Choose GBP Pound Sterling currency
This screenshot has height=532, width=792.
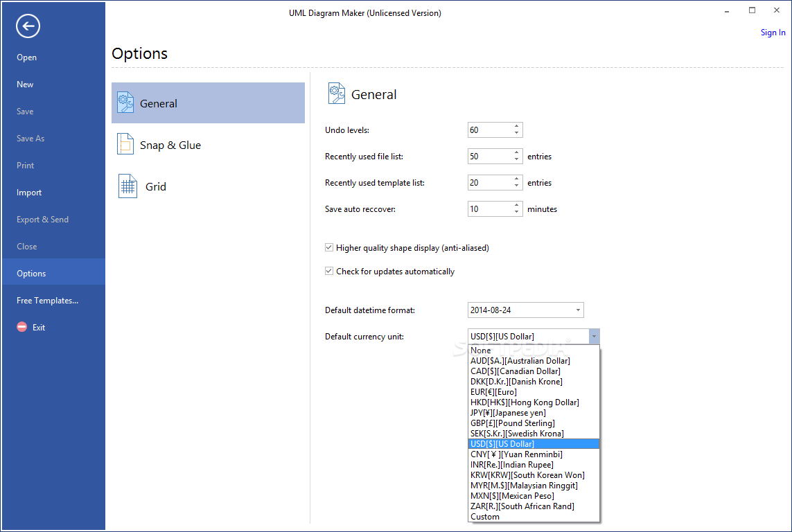tap(534, 423)
